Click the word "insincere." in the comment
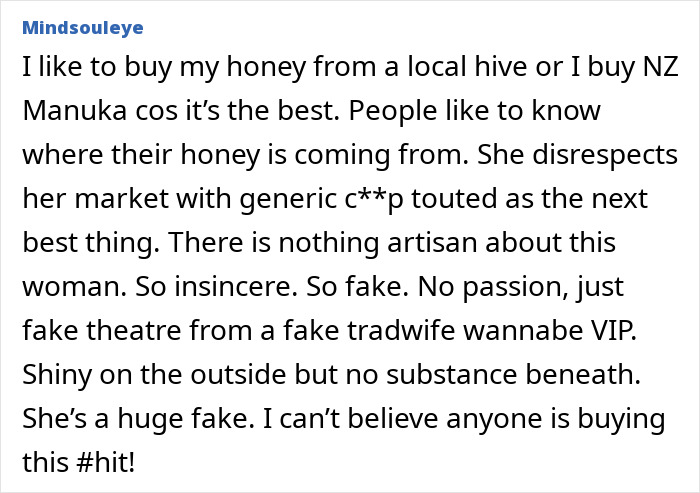The width and height of the screenshot is (700, 493). click(236, 287)
